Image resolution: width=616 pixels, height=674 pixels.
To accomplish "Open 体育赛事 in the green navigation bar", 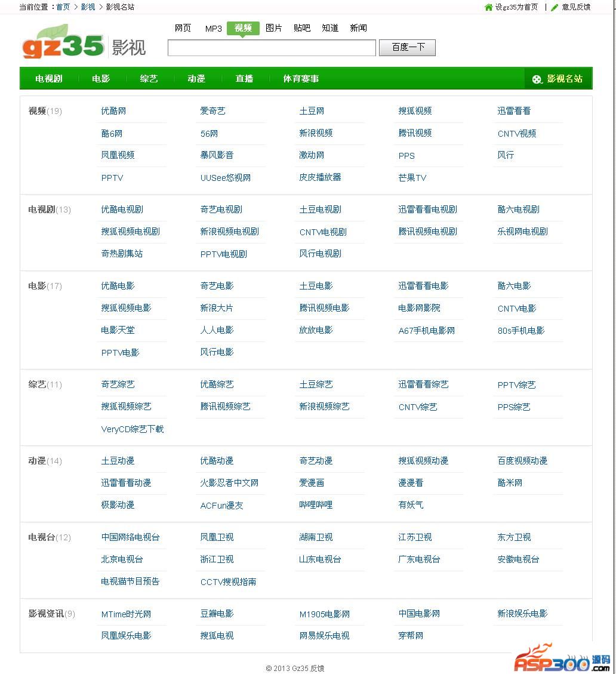I will (301, 79).
